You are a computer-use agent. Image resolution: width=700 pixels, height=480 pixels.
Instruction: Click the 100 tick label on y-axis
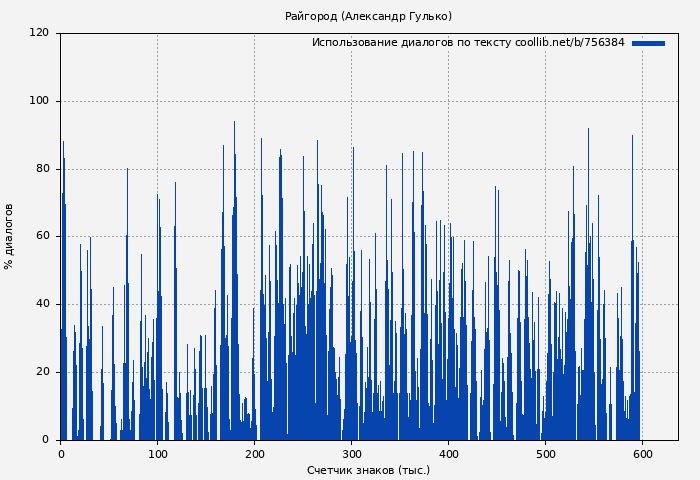tap(39, 101)
